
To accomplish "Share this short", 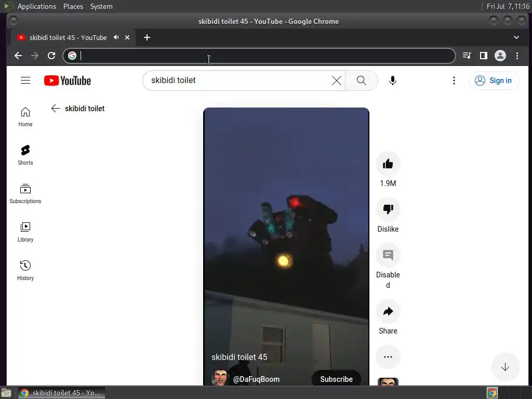I will coord(388,312).
